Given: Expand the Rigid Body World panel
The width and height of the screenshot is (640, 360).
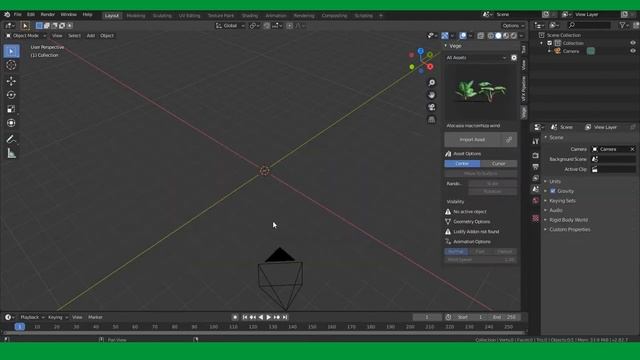Looking at the screenshot, I should [568, 220].
